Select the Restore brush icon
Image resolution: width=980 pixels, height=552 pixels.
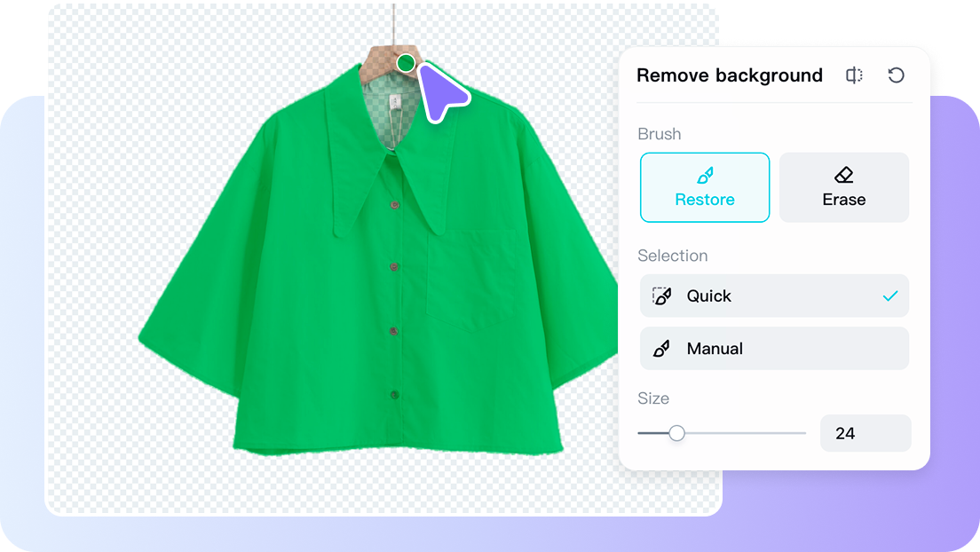[x=705, y=175]
